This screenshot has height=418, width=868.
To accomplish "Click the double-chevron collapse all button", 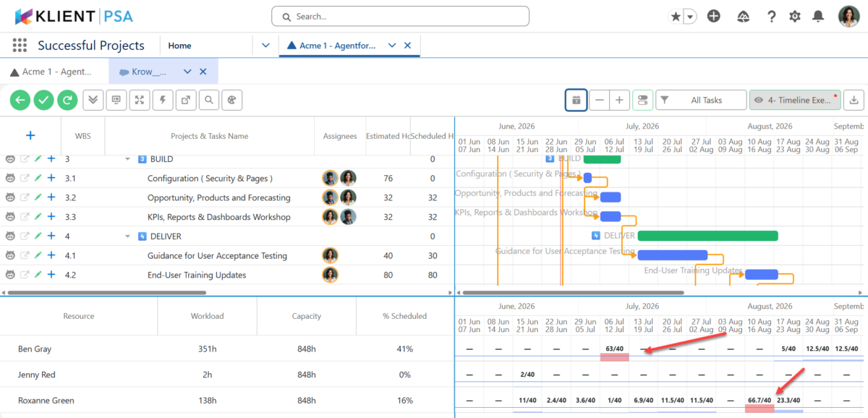I will [x=93, y=100].
